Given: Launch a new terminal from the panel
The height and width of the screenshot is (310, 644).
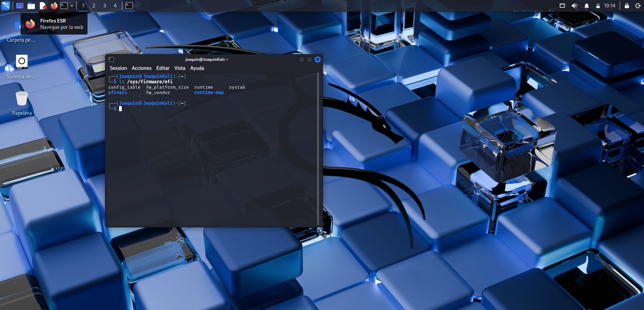Looking at the screenshot, I should (64, 6).
